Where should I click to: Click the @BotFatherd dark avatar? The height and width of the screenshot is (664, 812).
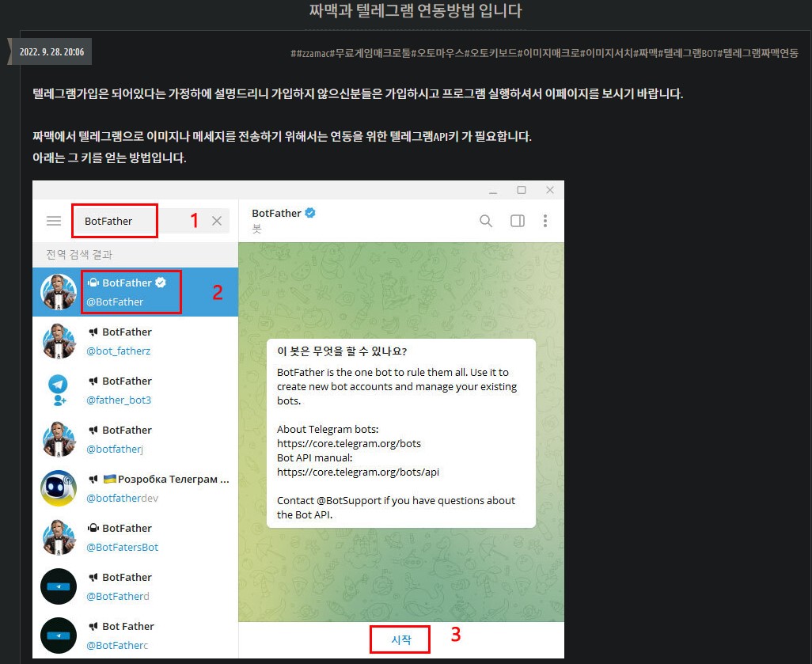59,586
